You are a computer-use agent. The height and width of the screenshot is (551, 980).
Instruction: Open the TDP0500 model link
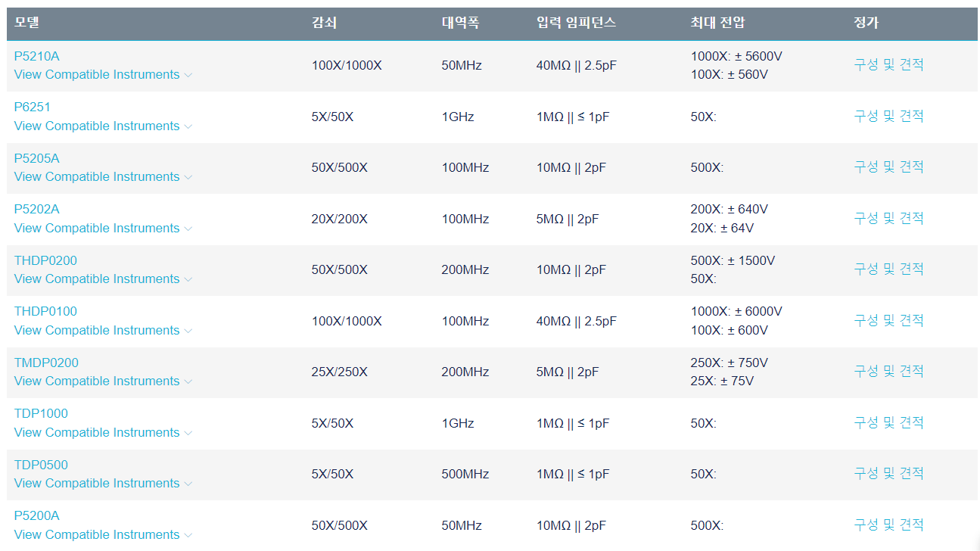(41, 465)
